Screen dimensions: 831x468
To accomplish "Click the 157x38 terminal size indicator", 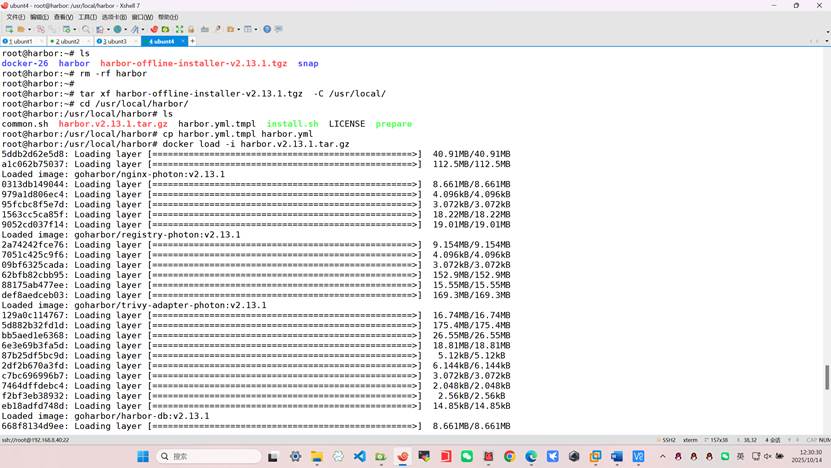I will click(x=719, y=440).
